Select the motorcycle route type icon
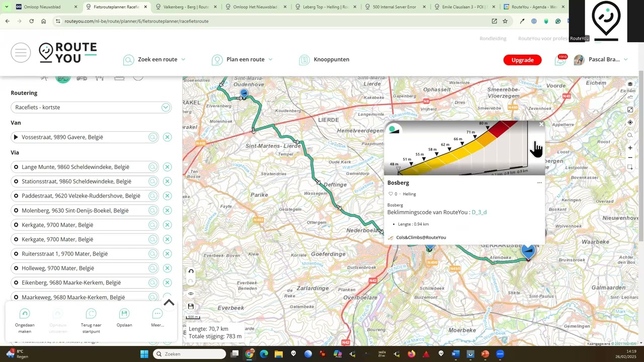 (82, 77)
